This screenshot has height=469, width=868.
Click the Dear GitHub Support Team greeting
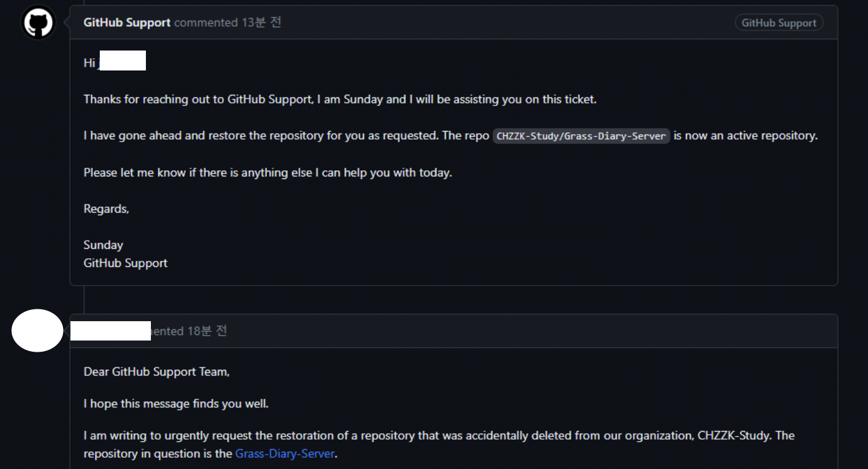point(157,372)
